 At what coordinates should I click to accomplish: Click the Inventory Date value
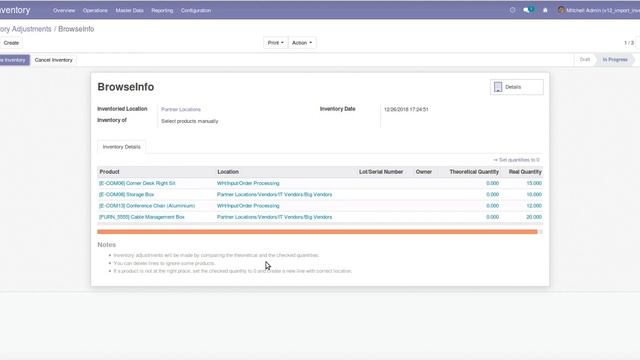point(406,109)
